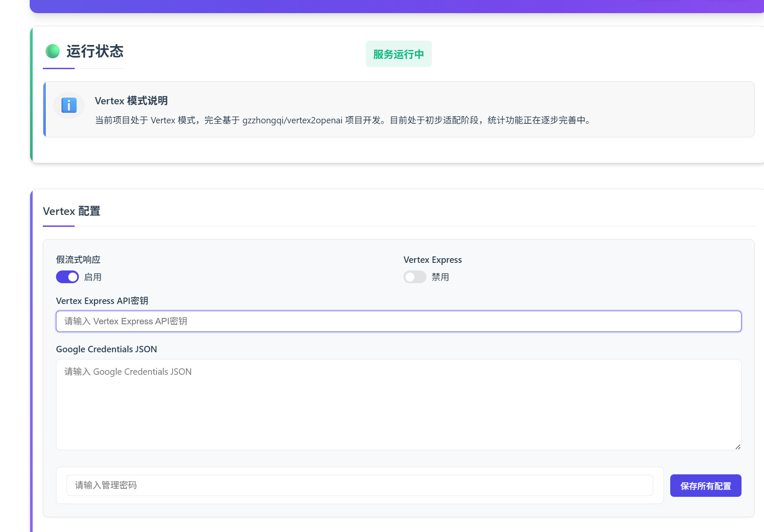The width and height of the screenshot is (764, 532).
Task: Click the Vertex 模式说明 notice title
Action: (x=131, y=101)
